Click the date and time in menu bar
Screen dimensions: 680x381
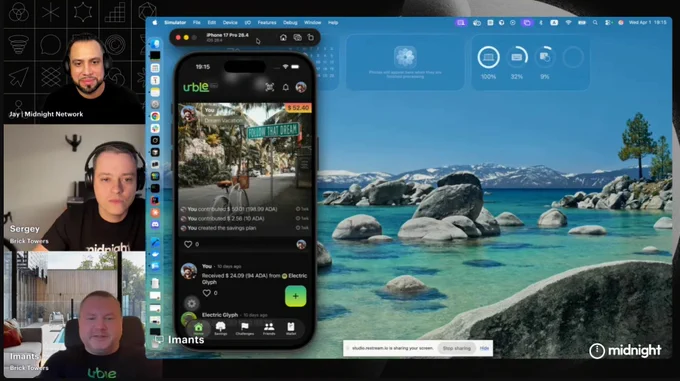[x=647, y=23]
